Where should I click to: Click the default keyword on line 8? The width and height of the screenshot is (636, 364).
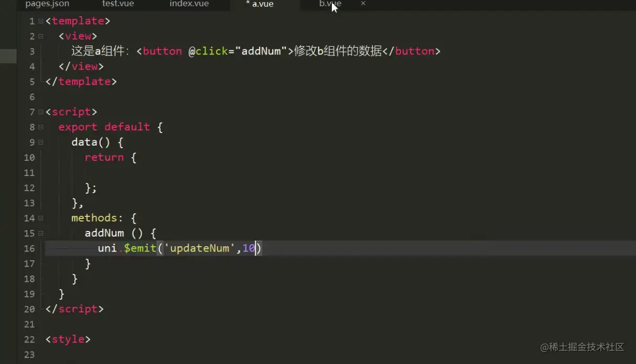(127, 127)
